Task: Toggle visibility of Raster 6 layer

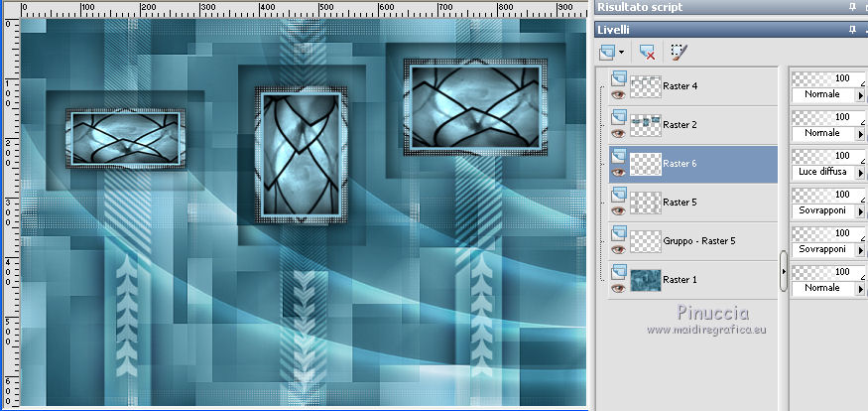Action: pos(618,173)
